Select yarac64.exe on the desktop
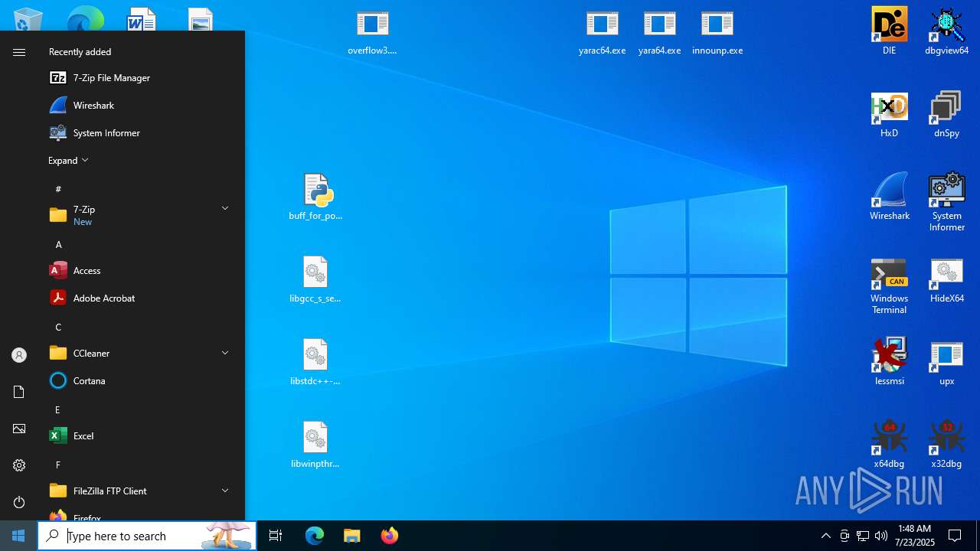Viewport: 980px width, 551px height. point(602,33)
